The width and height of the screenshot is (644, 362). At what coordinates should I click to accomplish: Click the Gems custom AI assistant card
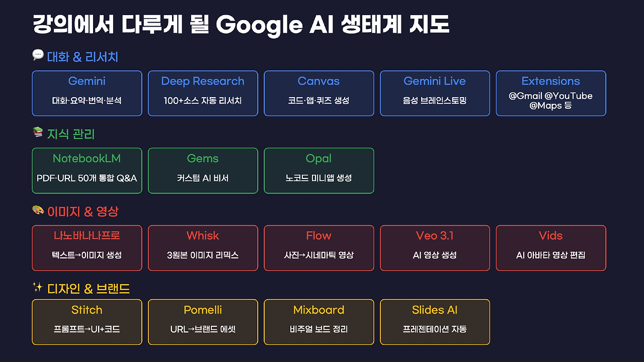coord(203,171)
